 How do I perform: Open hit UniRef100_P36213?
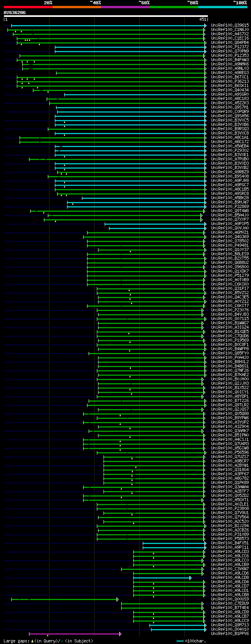[x=230, y=81]
